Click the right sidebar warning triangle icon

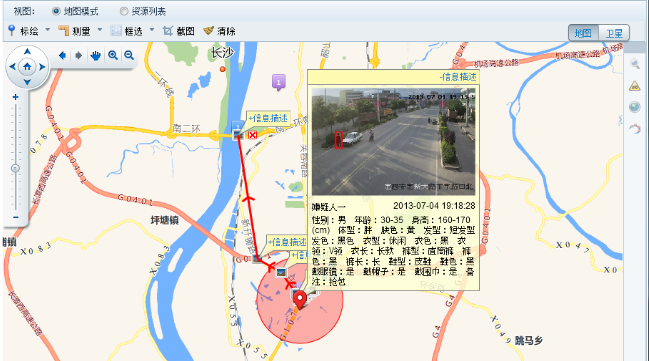[635, 86]
